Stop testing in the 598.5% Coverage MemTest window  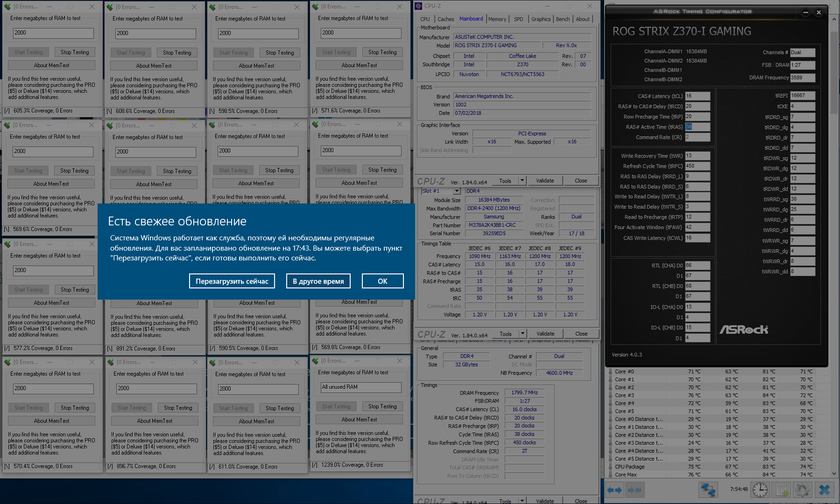pos(280,53)
